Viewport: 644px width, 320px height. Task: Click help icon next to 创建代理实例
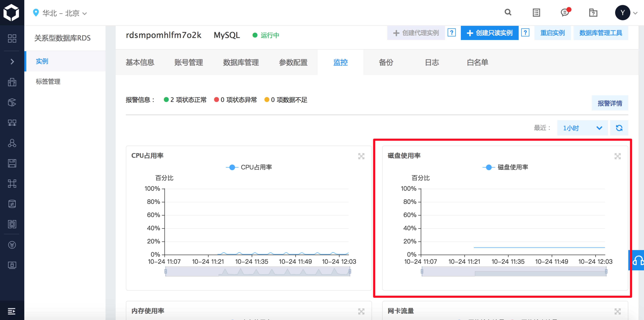(x=452, y=32)
